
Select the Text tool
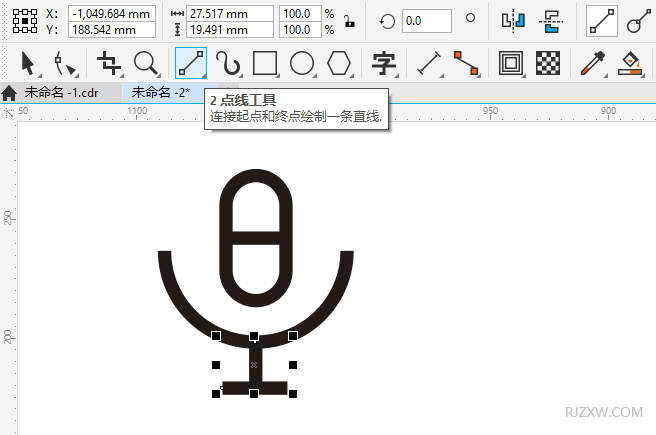point(383,64)
